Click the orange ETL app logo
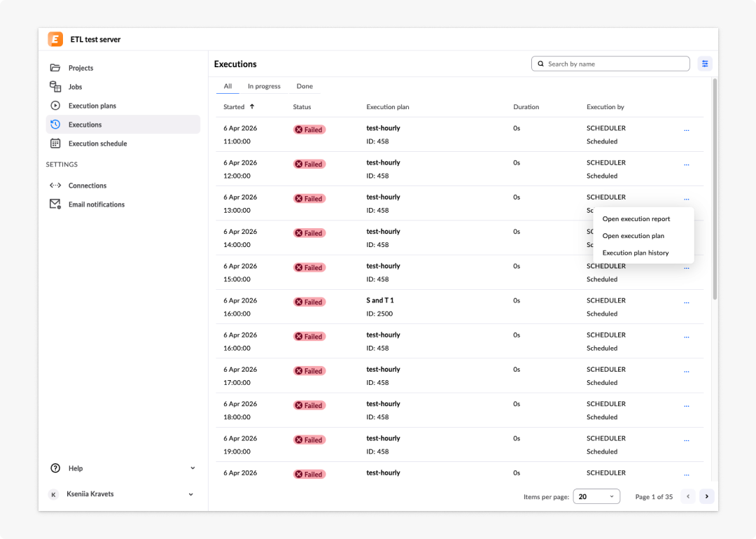This screenshot has width=756, height=539. [55, 39]
